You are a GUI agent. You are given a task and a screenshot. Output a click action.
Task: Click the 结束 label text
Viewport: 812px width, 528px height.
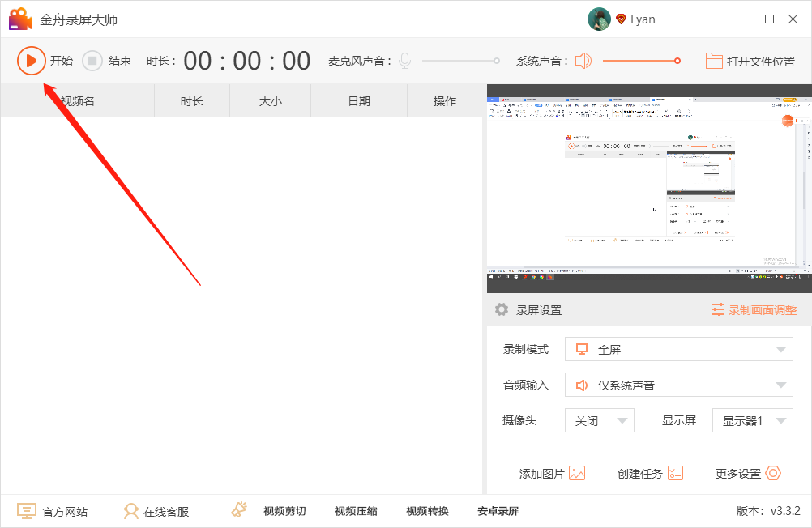(119, 61)
